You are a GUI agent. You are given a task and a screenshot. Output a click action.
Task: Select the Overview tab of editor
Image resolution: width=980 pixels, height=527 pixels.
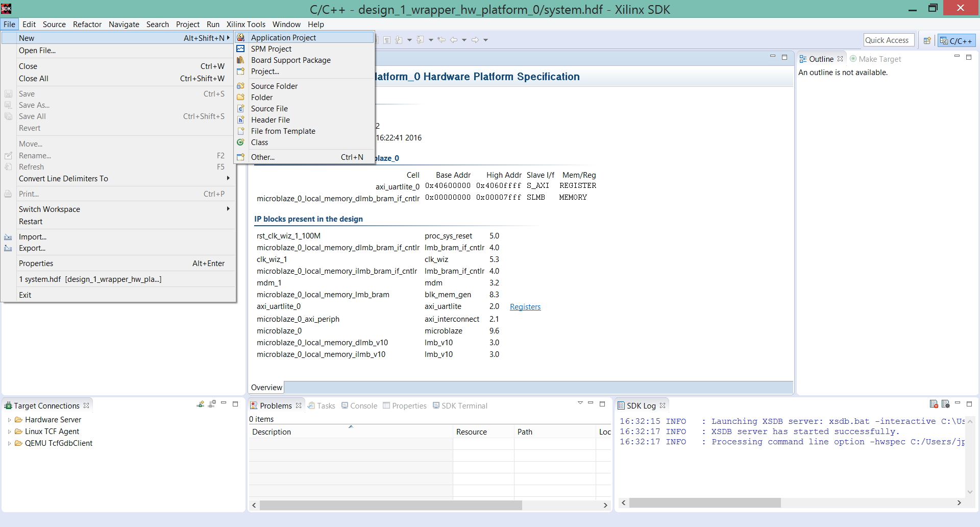point(266,387)
